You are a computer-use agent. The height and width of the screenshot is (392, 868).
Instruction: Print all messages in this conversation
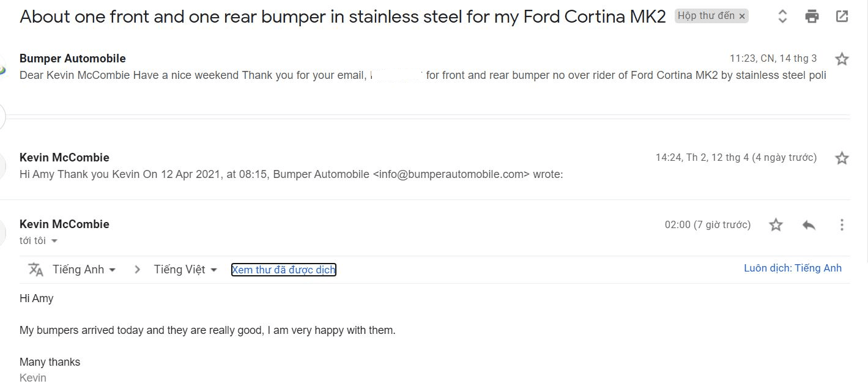(812, 17)
